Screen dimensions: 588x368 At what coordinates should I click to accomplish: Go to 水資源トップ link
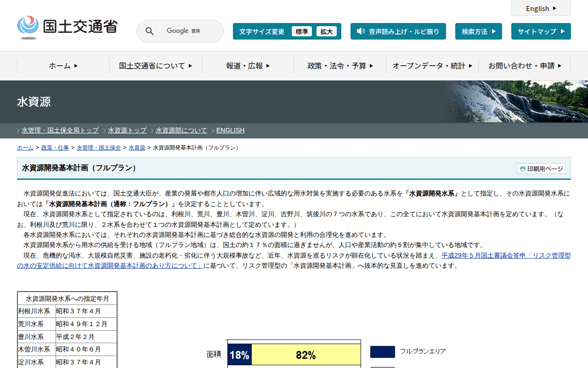pos(127,130)
